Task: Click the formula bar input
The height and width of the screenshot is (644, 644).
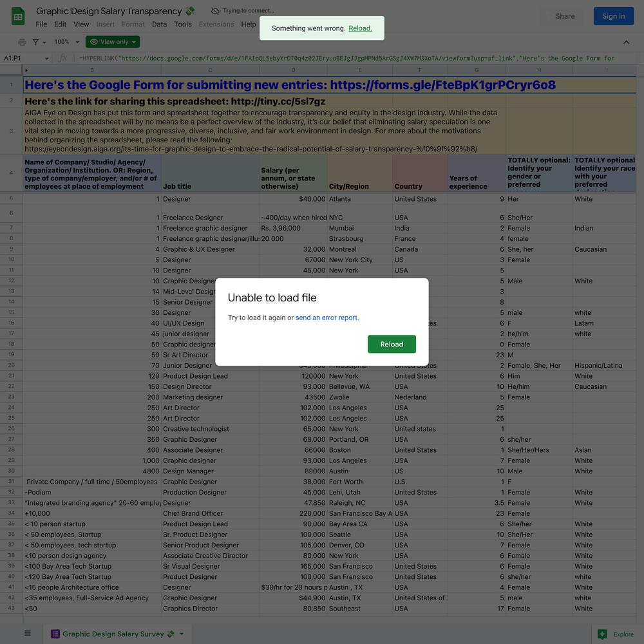Action: click(x=357, y=59)
